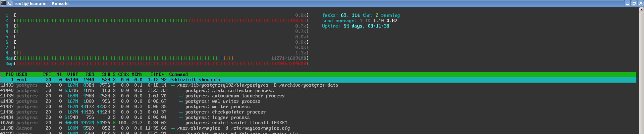Select the nagios -d process with PID 41198
The height and width of the screenshot is (134, 644).
(318, 128)
